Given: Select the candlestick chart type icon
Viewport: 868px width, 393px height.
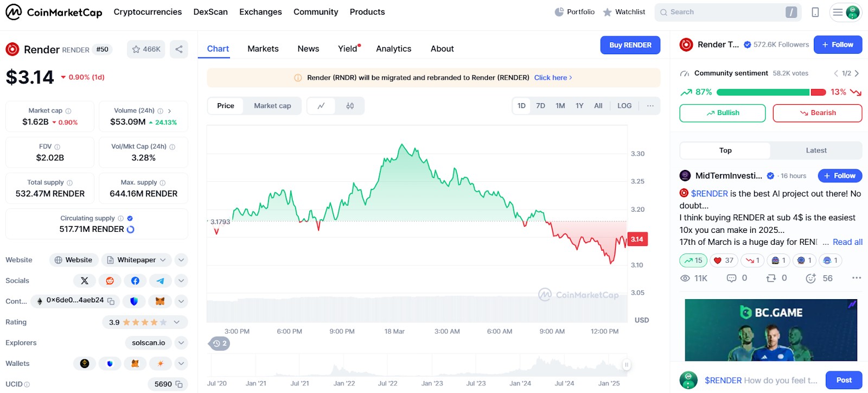Looking at the screenshot, I should [350, 106].
